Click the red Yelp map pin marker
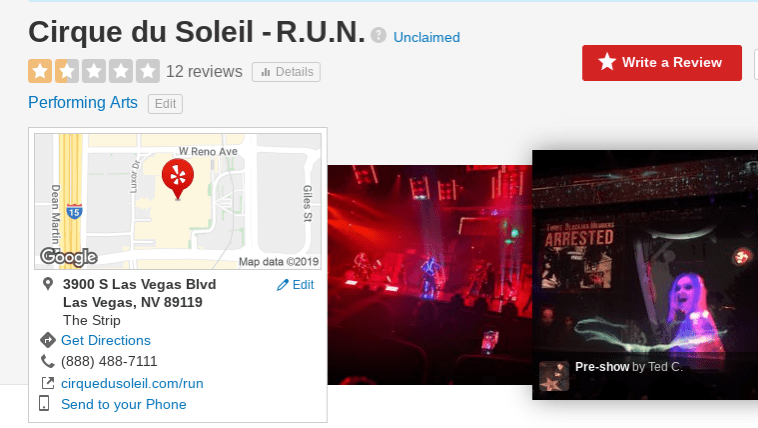Image resolution: width=758 pixels, height=428 pixels. pos(178,178)
